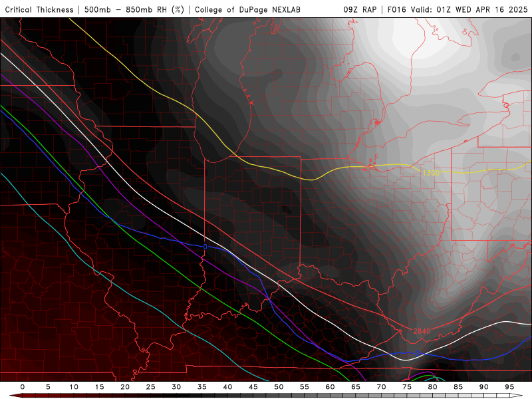532x399 pixels.
Task: Click the red "2840" contour label
Action: click(x=422, y=331)
